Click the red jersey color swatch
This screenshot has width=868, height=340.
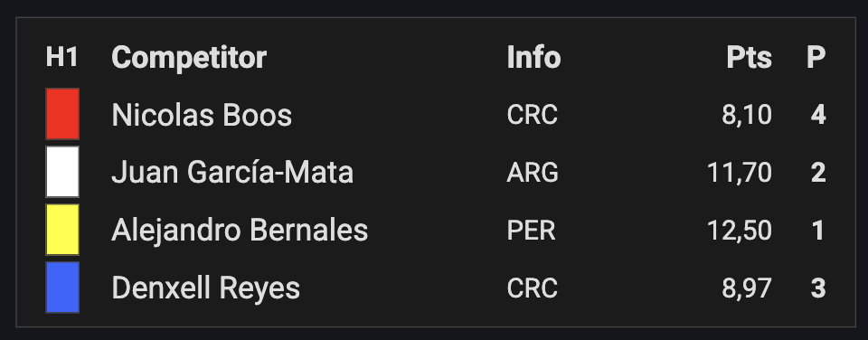(62, 114)
